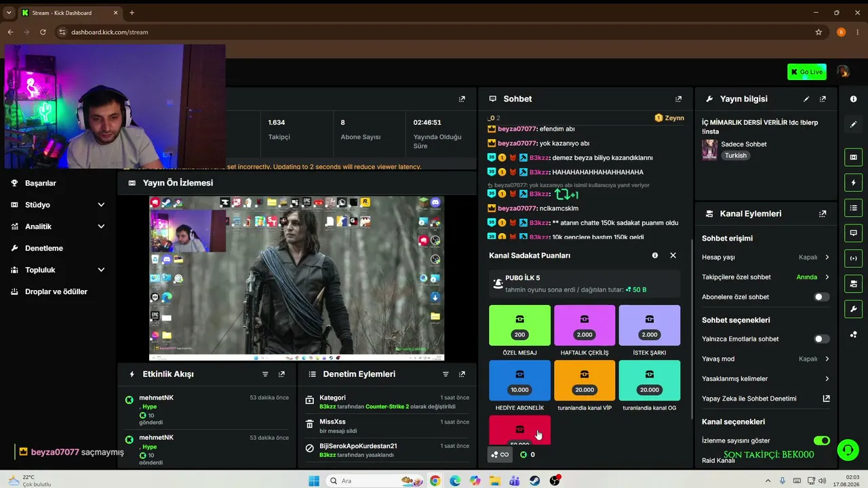The image size is (868, 488).
Task: Click the 'MissXss' moderation entry
Action: [x=387, y=426]
